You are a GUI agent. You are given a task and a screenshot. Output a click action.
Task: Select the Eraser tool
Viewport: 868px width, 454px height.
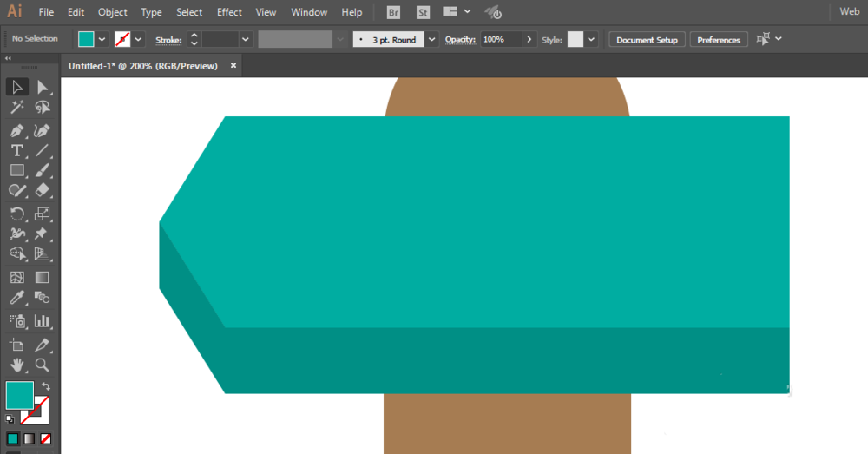pyautogui.click(x=42, y=190)
